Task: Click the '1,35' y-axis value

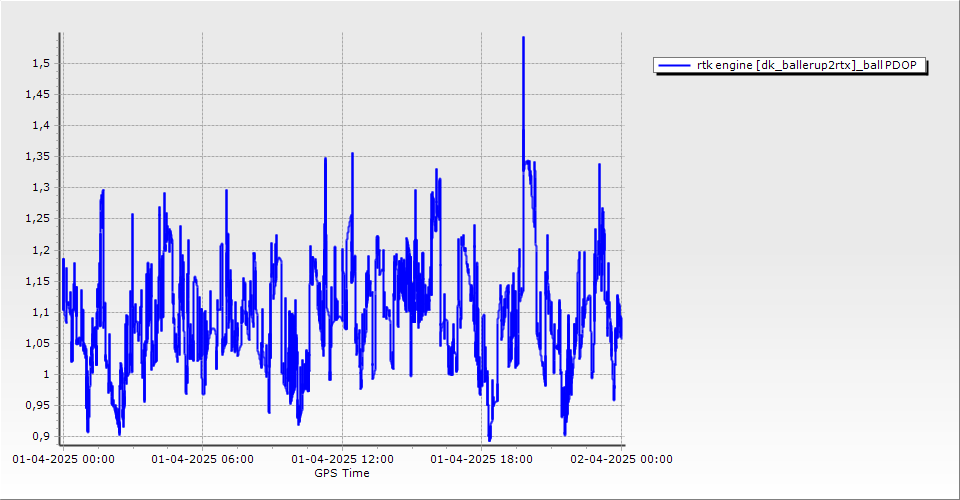Action: click(x=38, y=157)
